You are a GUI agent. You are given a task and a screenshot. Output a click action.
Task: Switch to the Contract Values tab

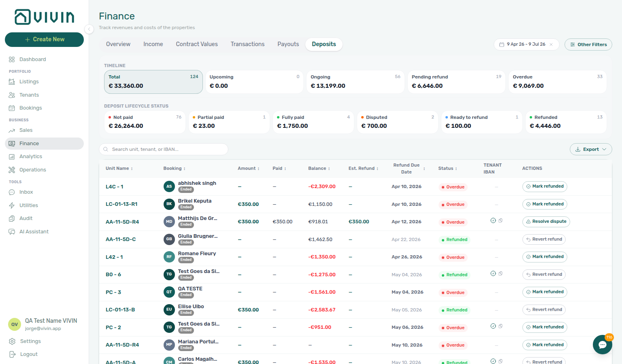coord(197,44)
